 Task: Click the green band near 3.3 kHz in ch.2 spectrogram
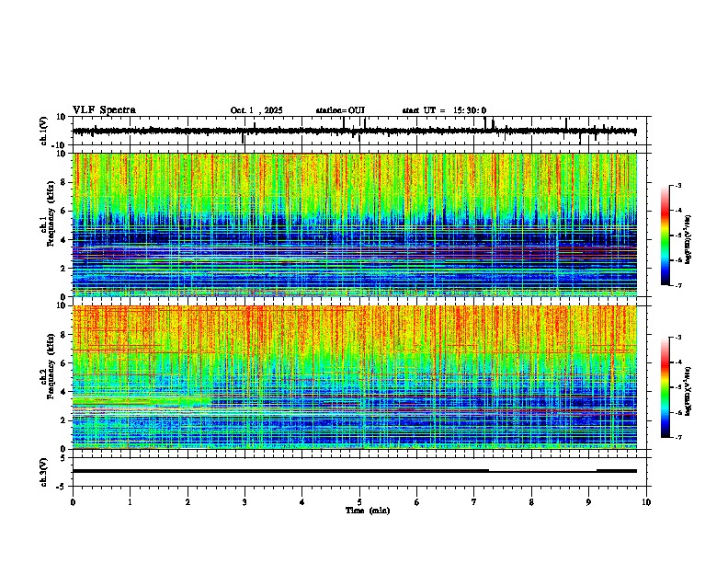pos(142,400)
